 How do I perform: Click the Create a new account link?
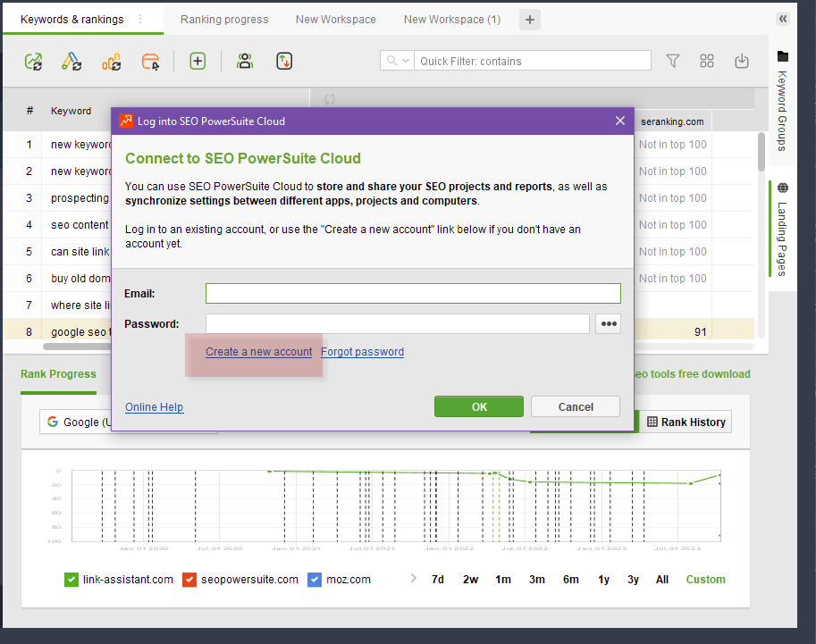pyautogui.click(x=258, y=352)
